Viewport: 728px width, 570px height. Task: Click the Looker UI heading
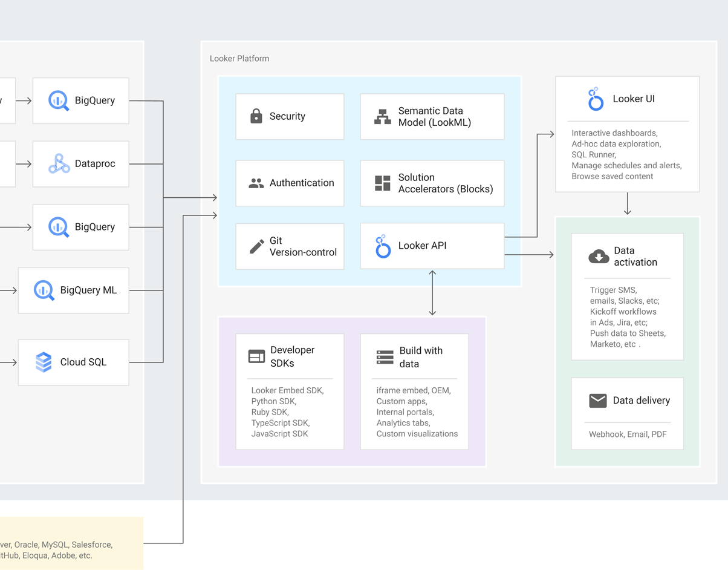click(634, 99)
